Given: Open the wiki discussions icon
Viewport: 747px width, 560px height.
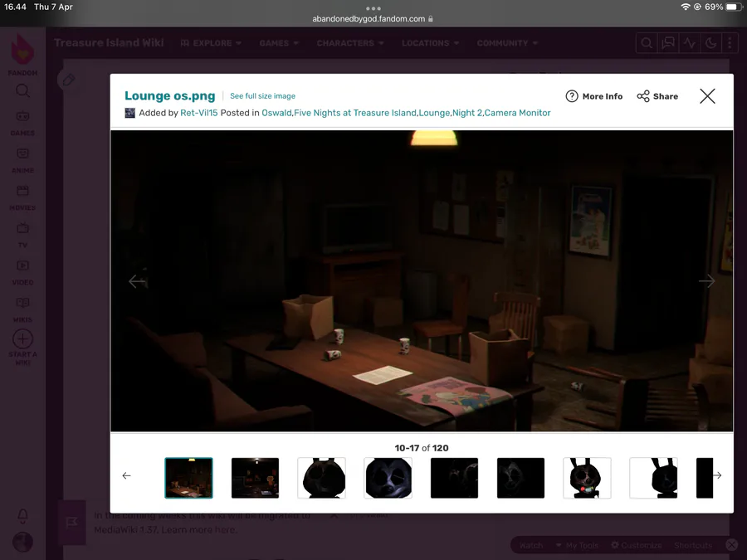Looking at the screenshot, I should (x=668, y=43).
